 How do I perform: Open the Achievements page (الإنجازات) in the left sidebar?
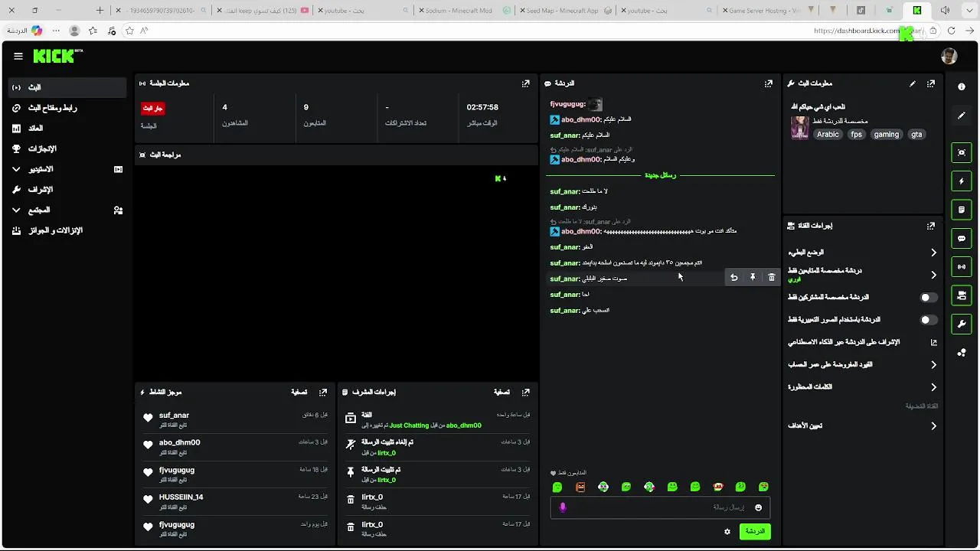click(x=67, y=148)
